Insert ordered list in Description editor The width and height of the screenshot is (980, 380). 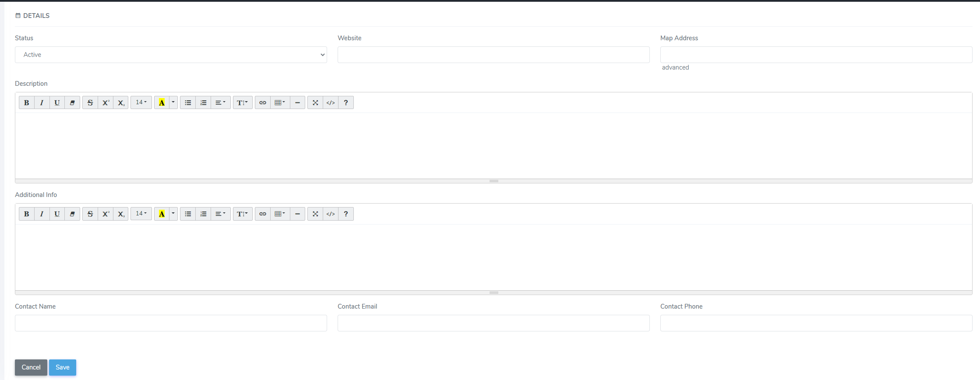coord(203,102)
